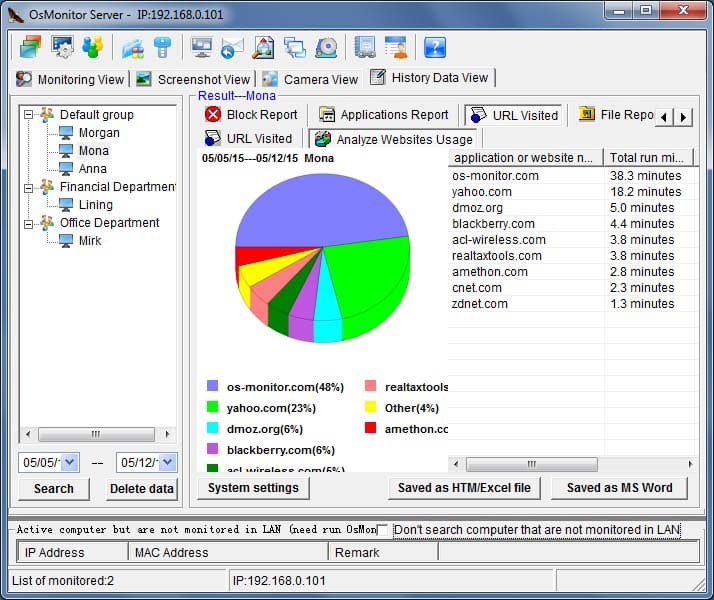This screenshot has width=714, height=600.
Task: Select the lower URL Visited sub-tab
Action: (249, 138)
